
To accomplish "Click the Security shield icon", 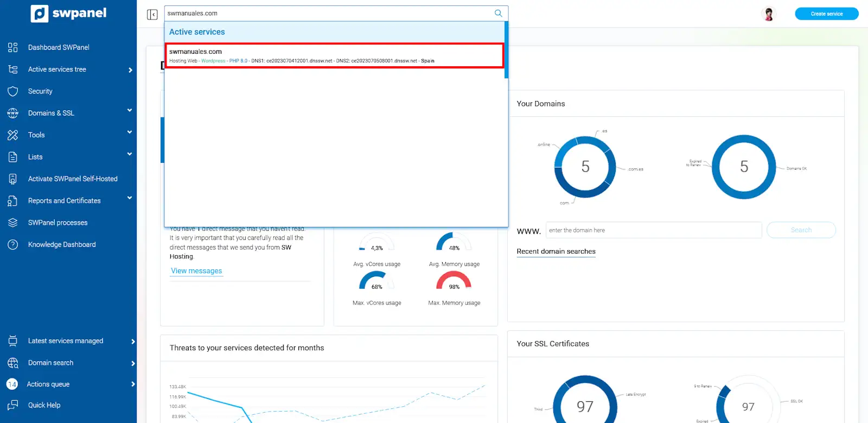I will click(13, 91).
